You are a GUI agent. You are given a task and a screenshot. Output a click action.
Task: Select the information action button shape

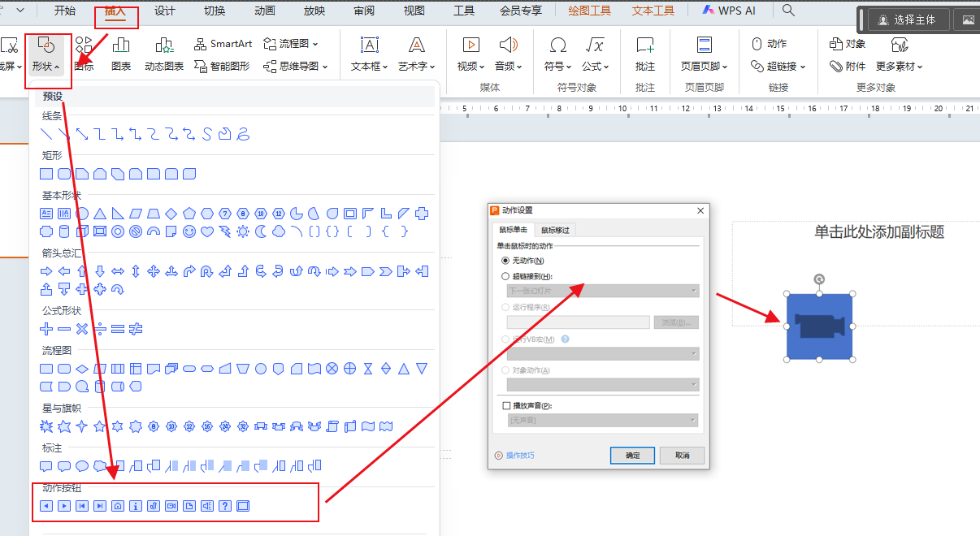(136, 506)
